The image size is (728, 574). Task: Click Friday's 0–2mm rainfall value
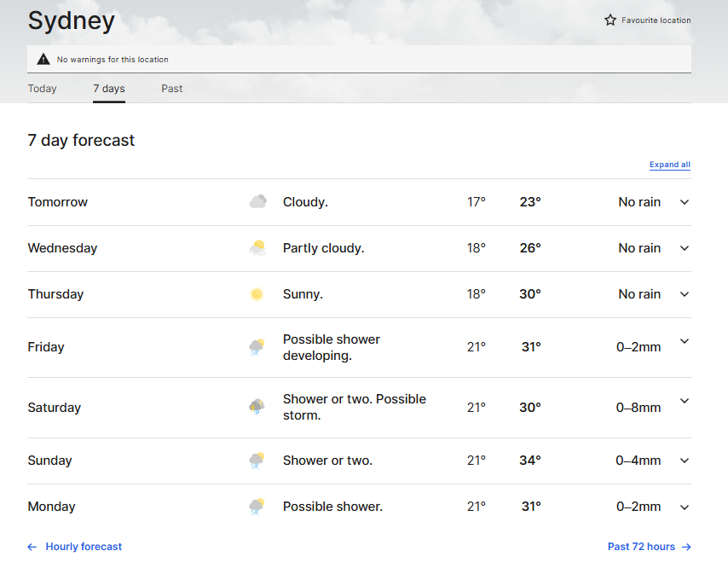click(638, 347)
